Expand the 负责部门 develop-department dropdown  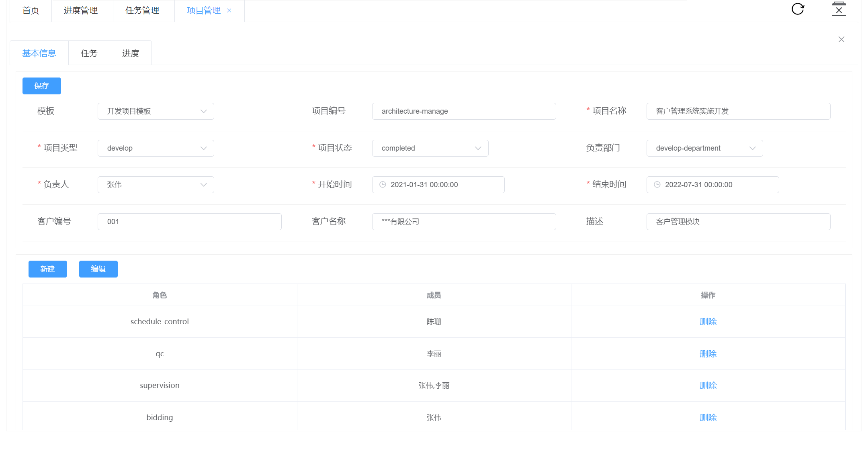704,148
